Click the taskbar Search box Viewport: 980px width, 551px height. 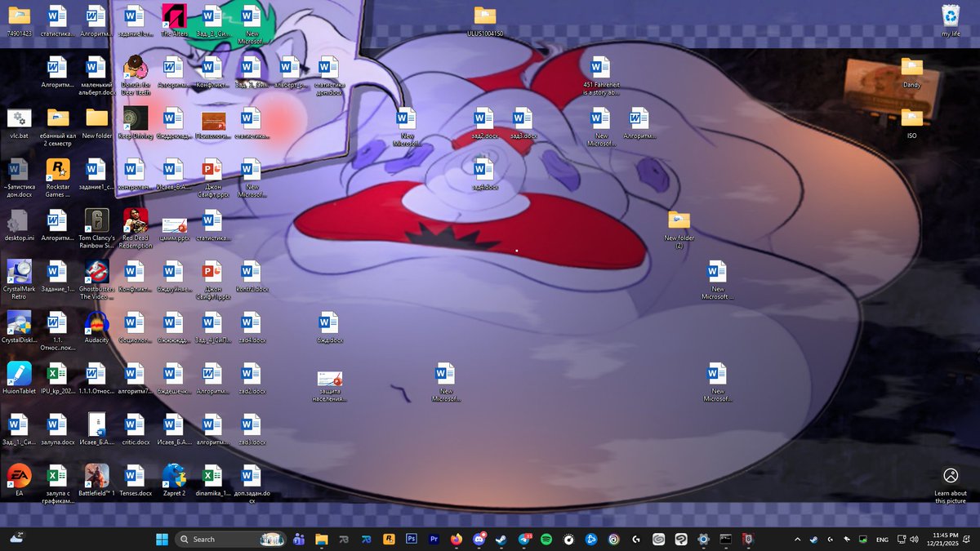tap(231, 539)
